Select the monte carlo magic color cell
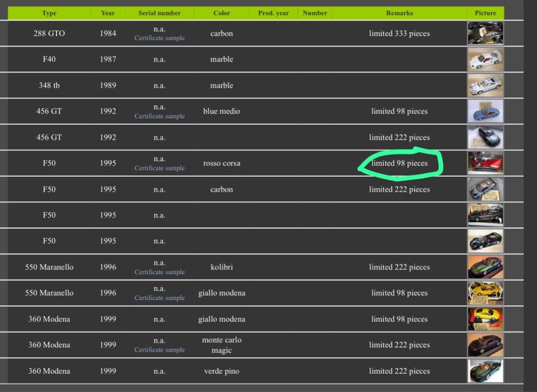This screenshot has width=537, height=392. pyautogui.click(x=221, y=345)
